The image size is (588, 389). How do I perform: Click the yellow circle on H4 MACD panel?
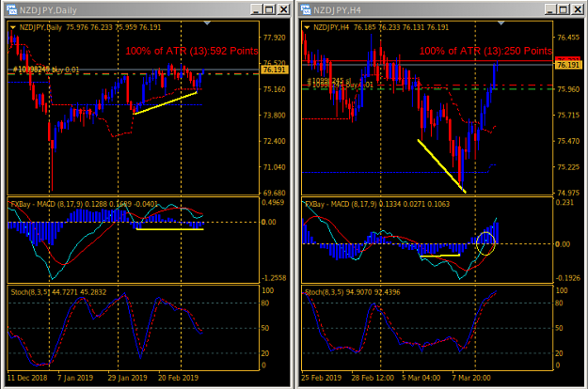click(485, 243)
